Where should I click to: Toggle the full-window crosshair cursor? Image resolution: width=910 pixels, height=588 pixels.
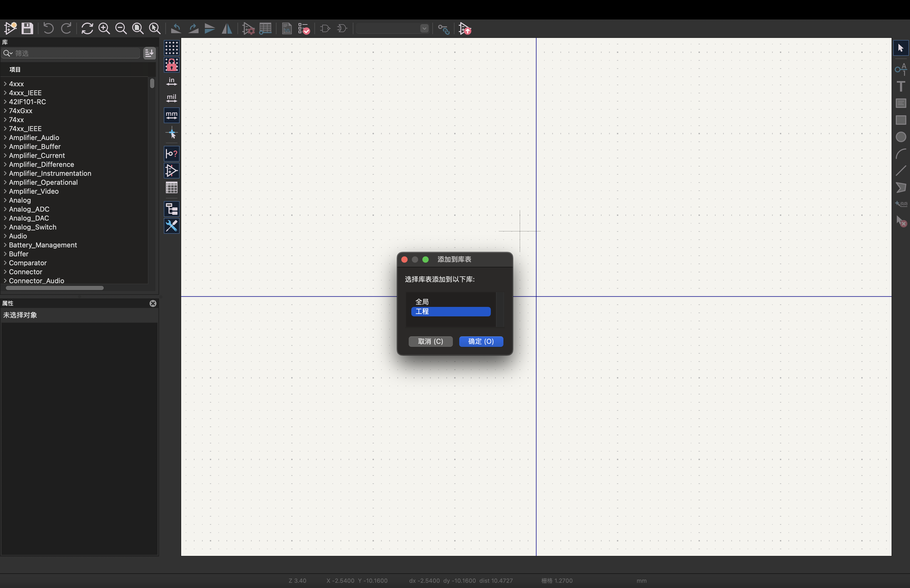tap(171, 133)
